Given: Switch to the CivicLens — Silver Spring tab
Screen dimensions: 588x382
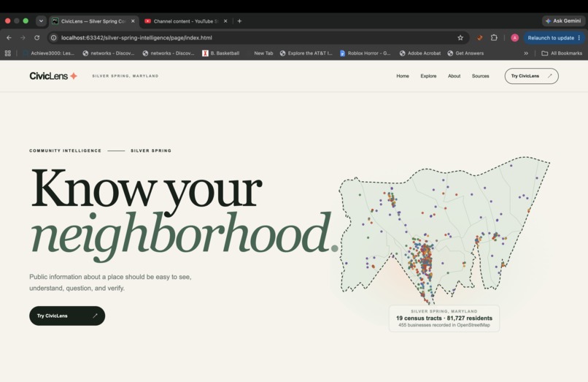Looking at the screenshot, I should (93, 21).
